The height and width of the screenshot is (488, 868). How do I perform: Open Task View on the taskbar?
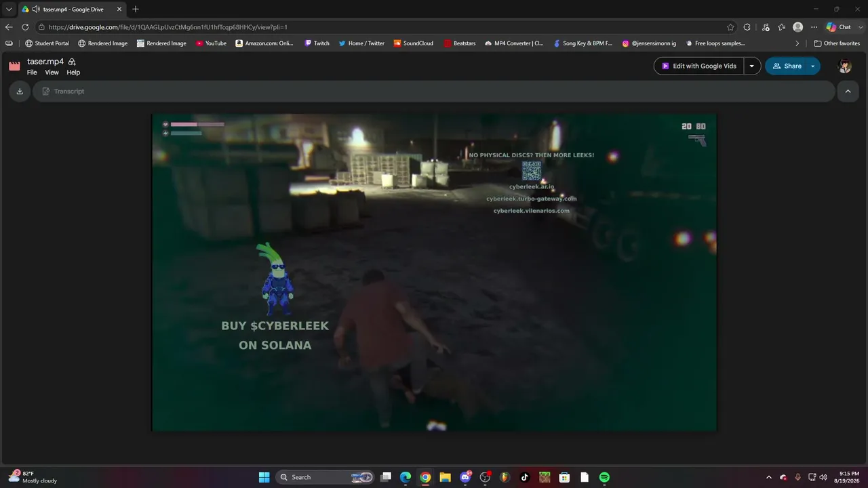(386, 477)
